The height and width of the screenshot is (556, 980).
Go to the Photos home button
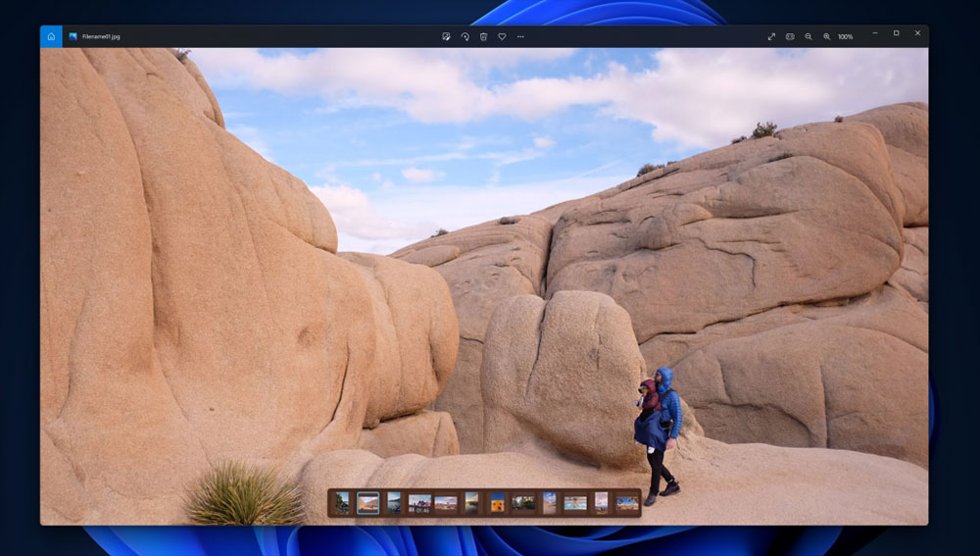point(51,36)
